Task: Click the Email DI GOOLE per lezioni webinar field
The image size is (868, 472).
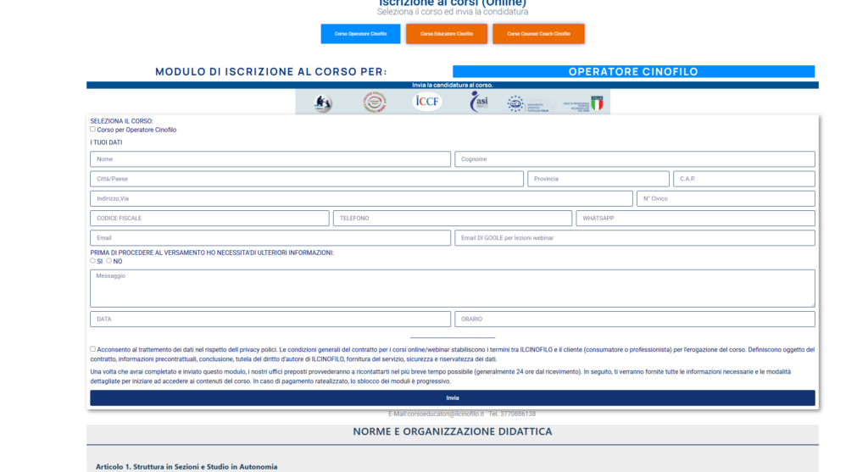Action: [634, 238]
